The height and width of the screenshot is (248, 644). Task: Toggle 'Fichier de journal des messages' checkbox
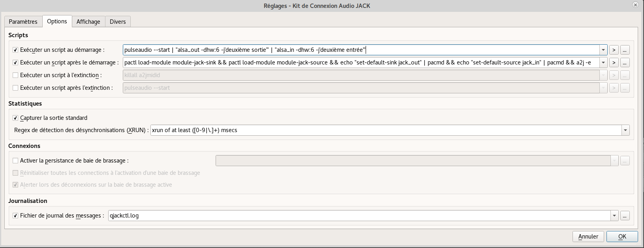(x=15, y=216)
